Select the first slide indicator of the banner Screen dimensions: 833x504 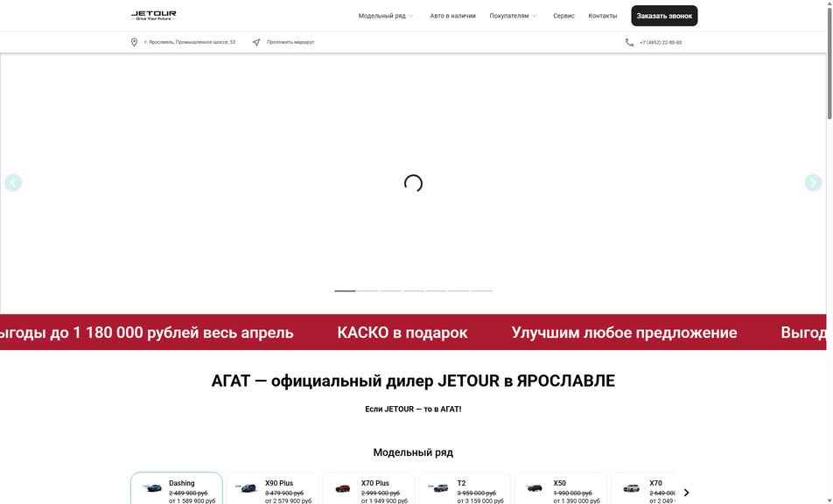(x=345, y=290)
